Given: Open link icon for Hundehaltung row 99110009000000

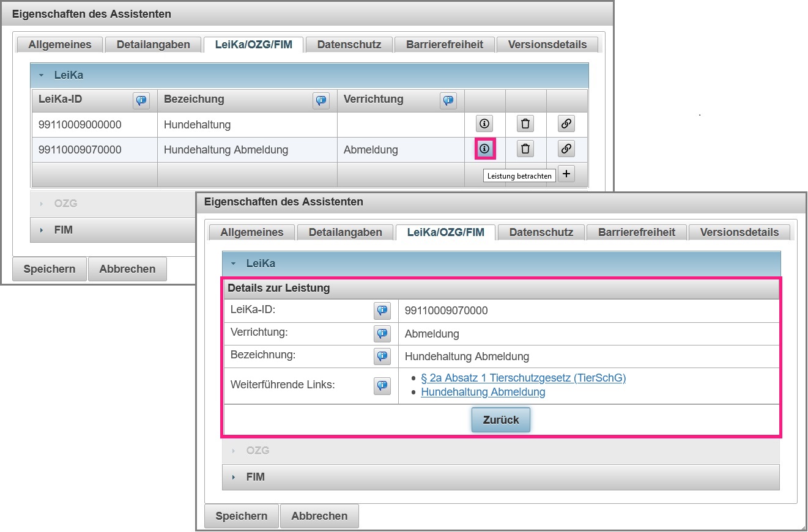Looking at the screenshot, I should tap(566, 124).
